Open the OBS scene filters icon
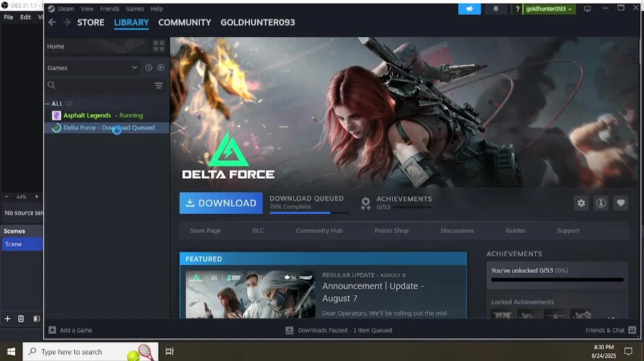Screen dimensions: 644x361 [x=37, y=318]
